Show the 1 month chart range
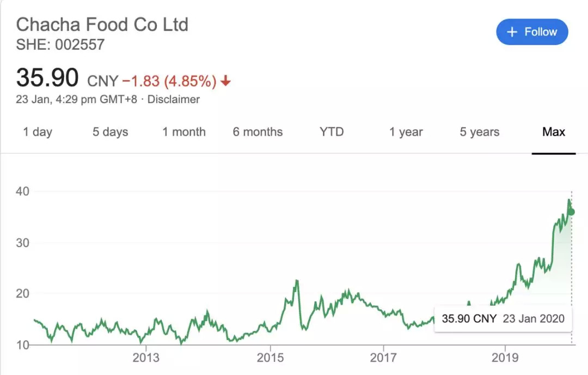588x375 pixels. 184,132
